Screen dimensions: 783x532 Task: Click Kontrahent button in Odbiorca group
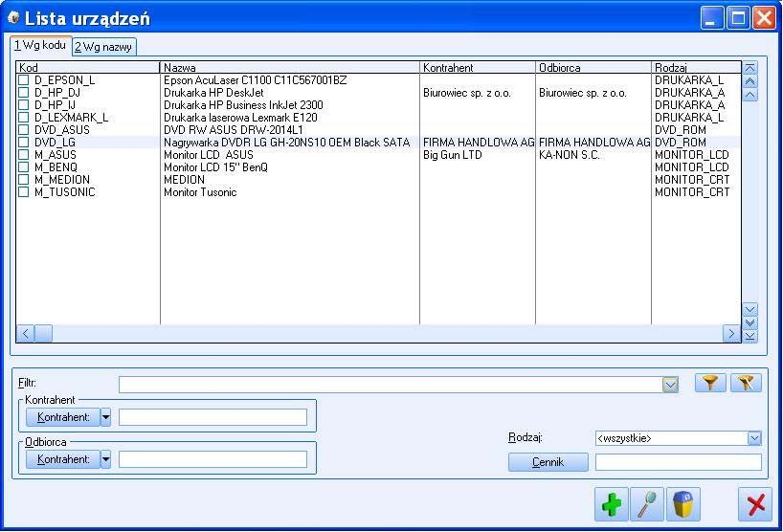pos(63,459)
